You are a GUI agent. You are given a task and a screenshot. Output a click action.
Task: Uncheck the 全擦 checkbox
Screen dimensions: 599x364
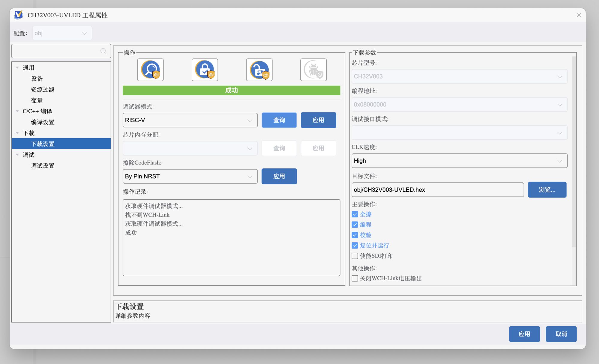(x=355, y=214)
